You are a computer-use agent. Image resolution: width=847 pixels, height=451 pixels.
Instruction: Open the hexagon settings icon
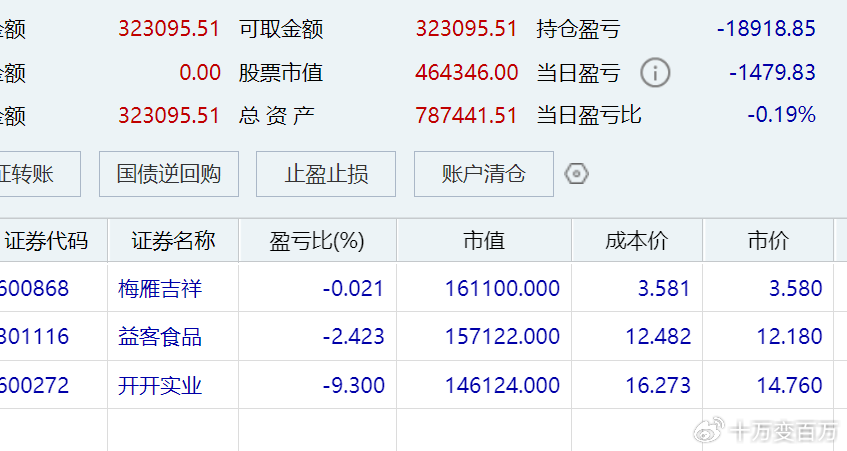pos(577,174)
